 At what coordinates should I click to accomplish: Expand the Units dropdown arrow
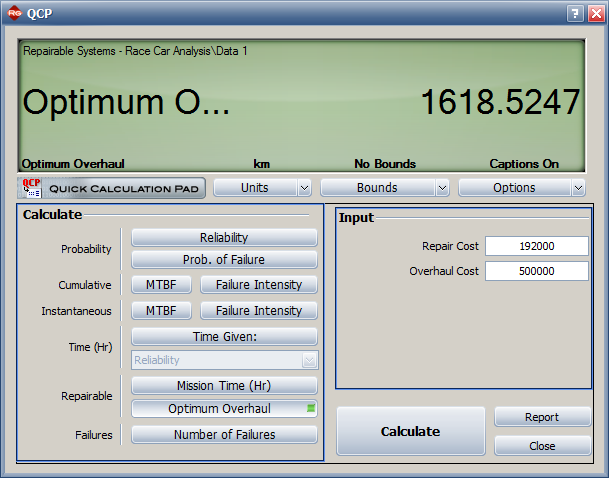304,188
